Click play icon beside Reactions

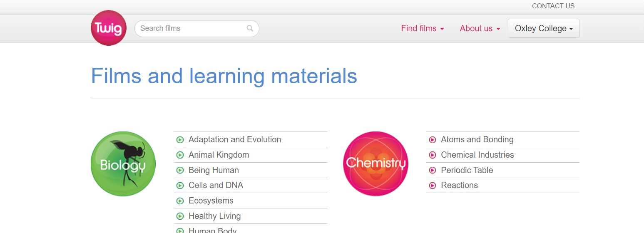[x=433, y=186]
